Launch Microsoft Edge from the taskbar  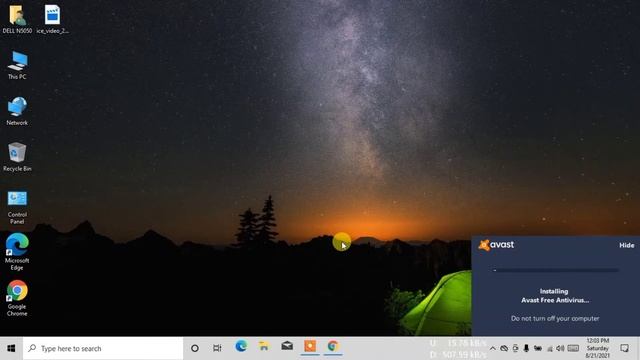[x=241, y=347]
